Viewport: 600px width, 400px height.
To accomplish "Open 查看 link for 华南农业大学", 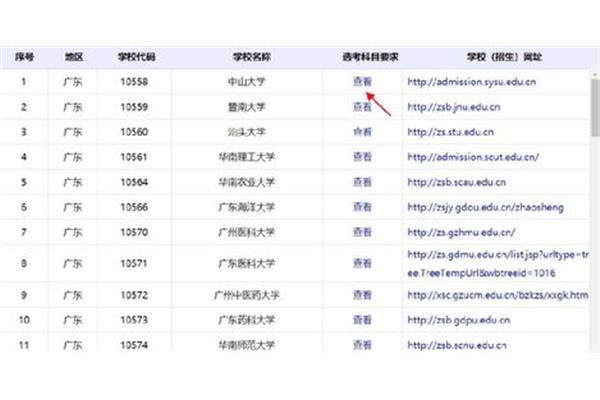I will 362,182.
